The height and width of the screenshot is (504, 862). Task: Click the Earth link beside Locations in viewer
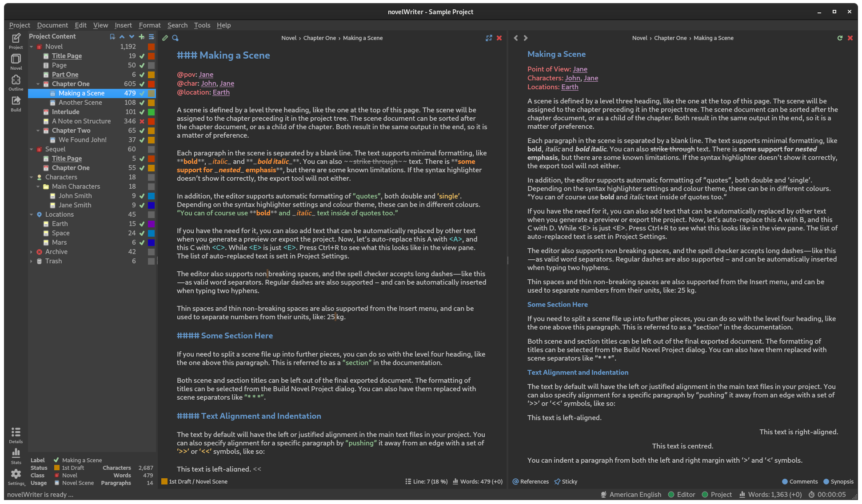(x=570, y=87)
